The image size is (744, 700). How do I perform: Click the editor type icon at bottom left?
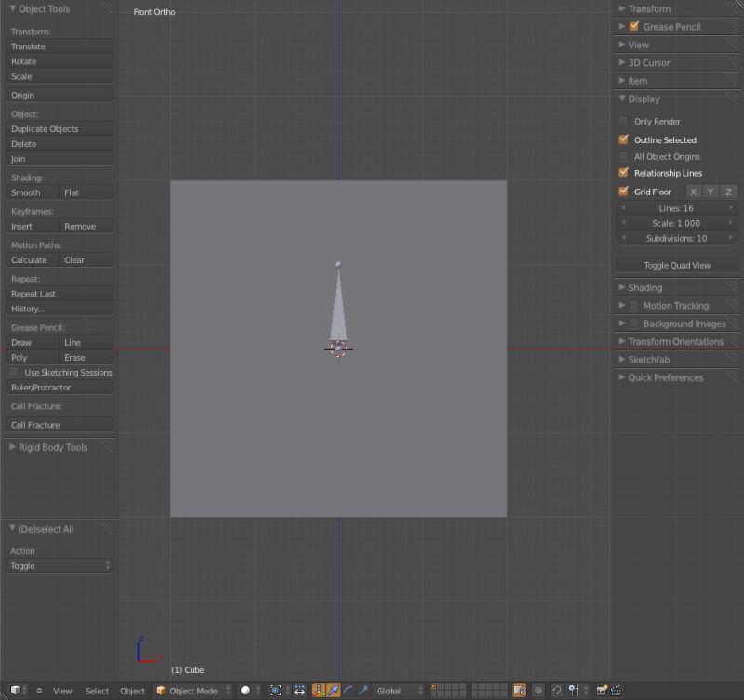[14, 691]
